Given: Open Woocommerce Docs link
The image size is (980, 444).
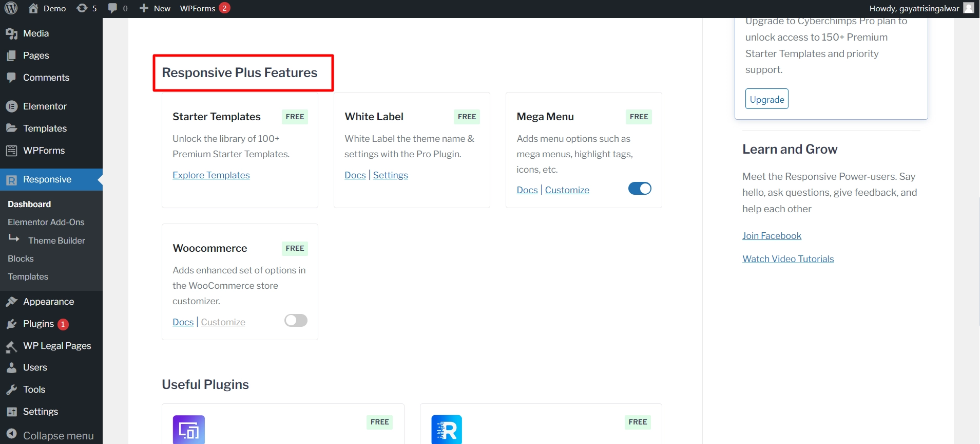Looking at the screenshot, I should [183, 322].
